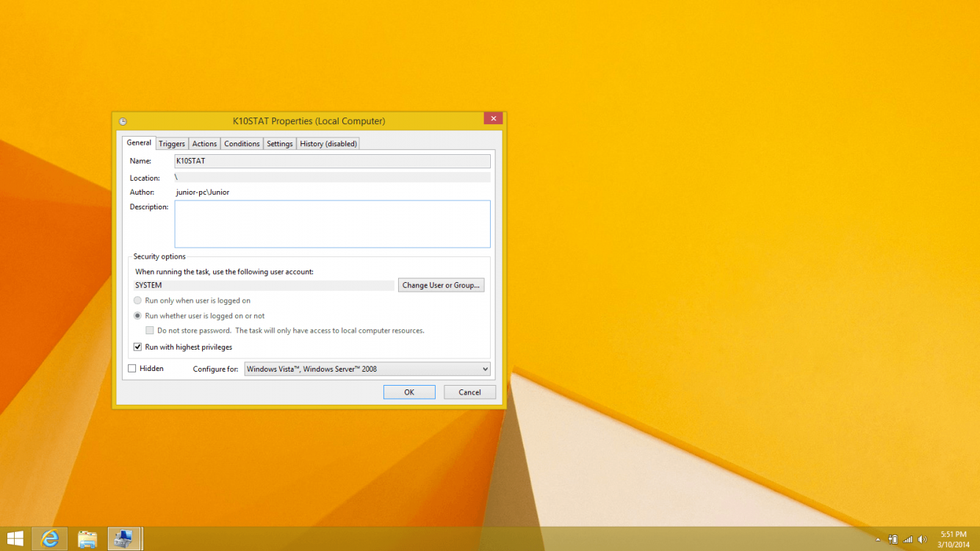Toggle Do not store password checkbox
Image resolution: width=980 pixels, height=551 pixels.
[x=150, y=331]
